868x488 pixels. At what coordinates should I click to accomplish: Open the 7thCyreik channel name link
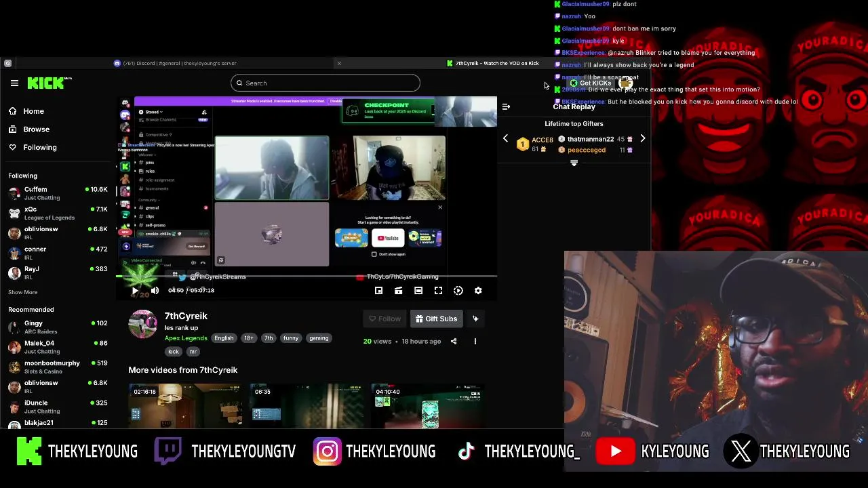point(186,316)
